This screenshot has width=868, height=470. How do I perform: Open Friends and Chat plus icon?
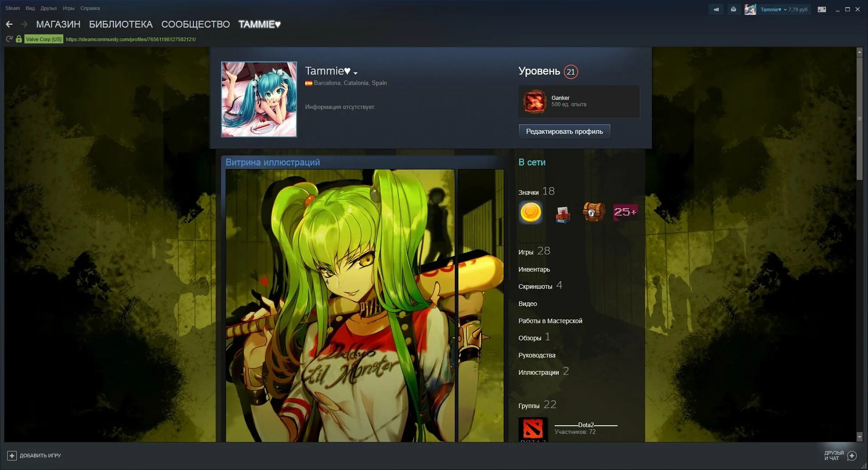(852, 456)
